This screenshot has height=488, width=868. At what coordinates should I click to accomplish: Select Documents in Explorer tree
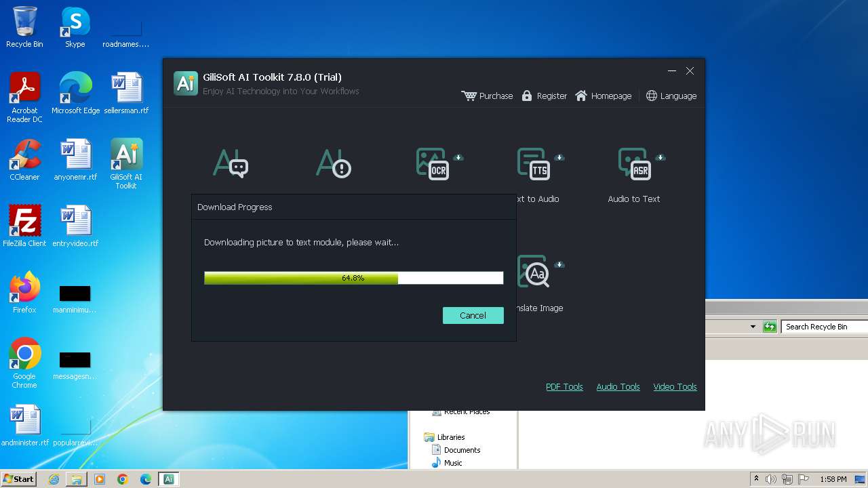[x=462, y=450]
